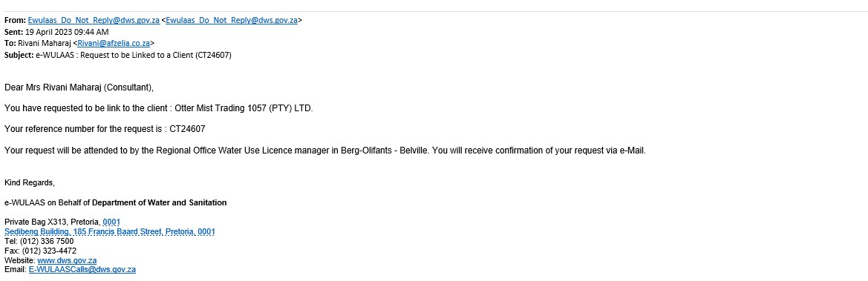Click the Fax number (012) 323-4472
This screenshot has width=868, height=281.
pos(49,251)
